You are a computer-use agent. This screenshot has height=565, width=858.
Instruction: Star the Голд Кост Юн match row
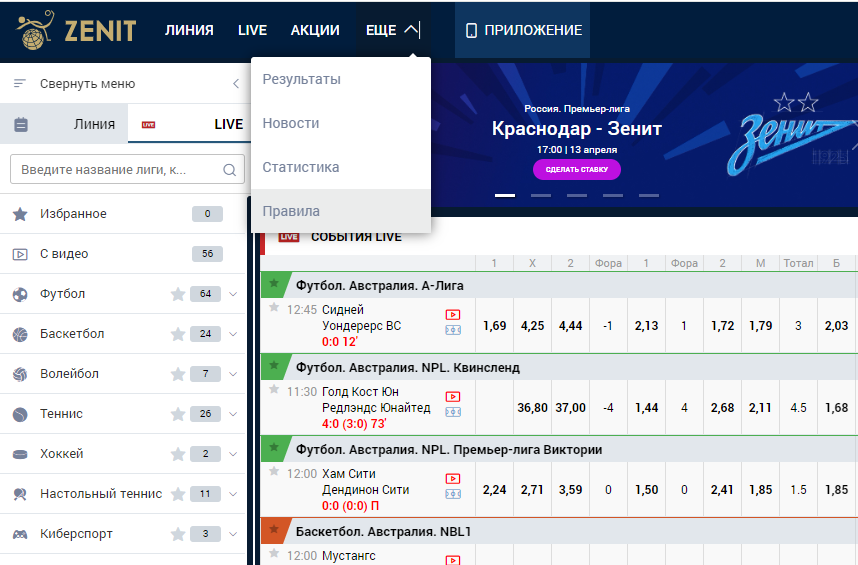[x=274, y=389]
